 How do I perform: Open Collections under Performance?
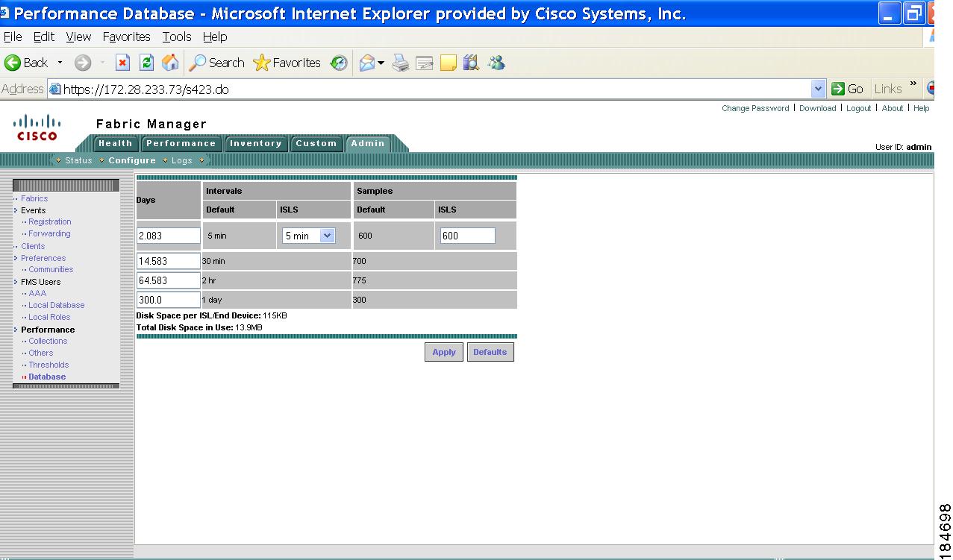48,341
